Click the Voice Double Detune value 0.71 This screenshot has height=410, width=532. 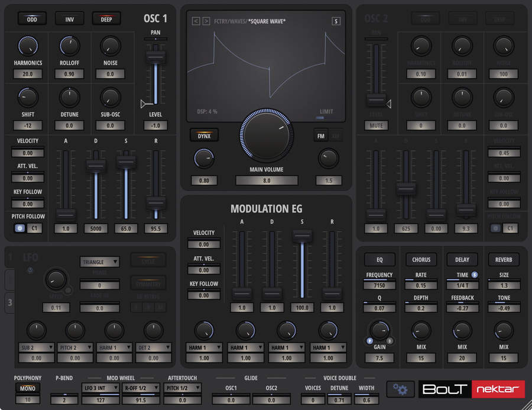click(x=339, y=400)
